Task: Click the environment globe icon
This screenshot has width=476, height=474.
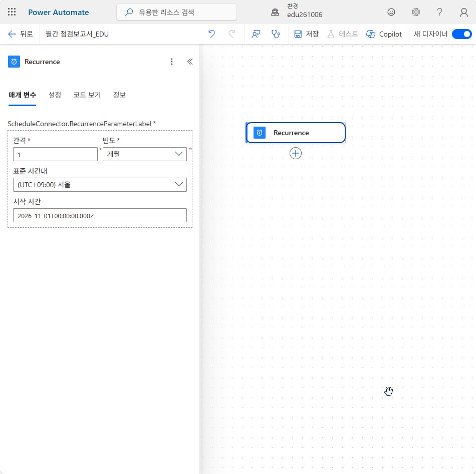Action: (275, 12)
